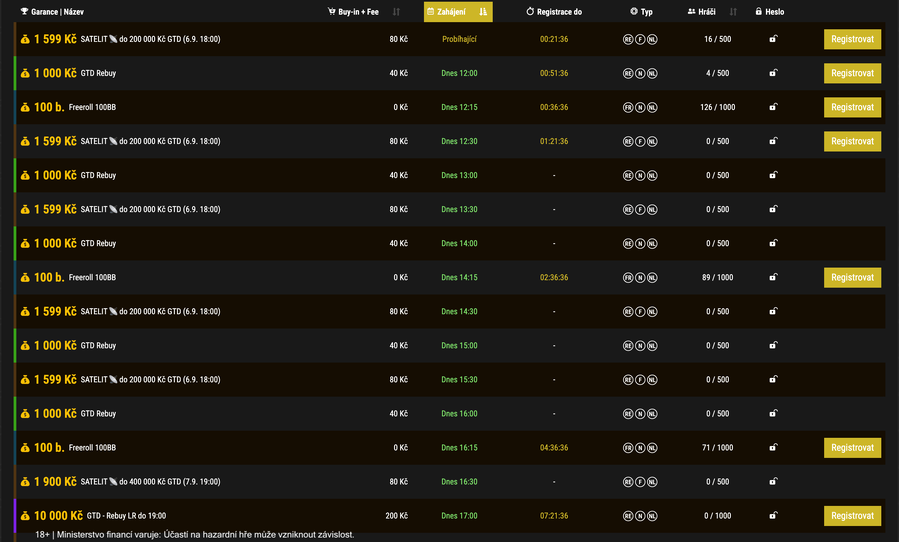Register for Freeroll 100BB at Dnes 12:15
Screen dimensions: 899x542
[852, 107]
